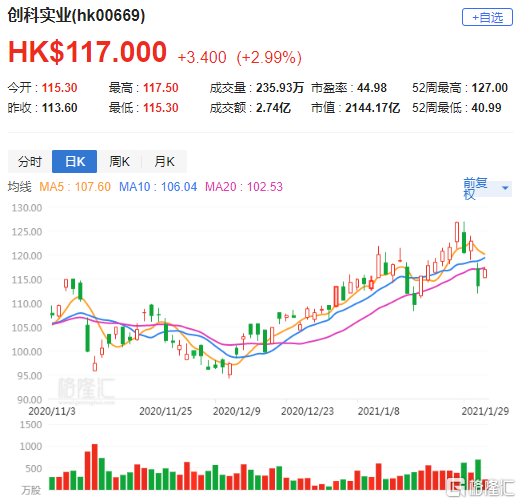The image size is (521, 504).
Task: Click the 今开 value 115.30
Action: pos(59,88)
